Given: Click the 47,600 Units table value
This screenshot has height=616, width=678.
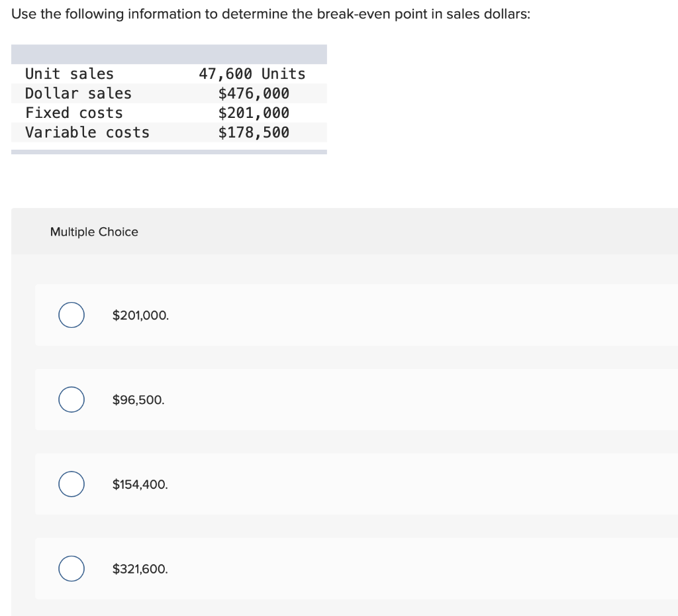Looking at the screenshot, I should (x=252, y=74).
